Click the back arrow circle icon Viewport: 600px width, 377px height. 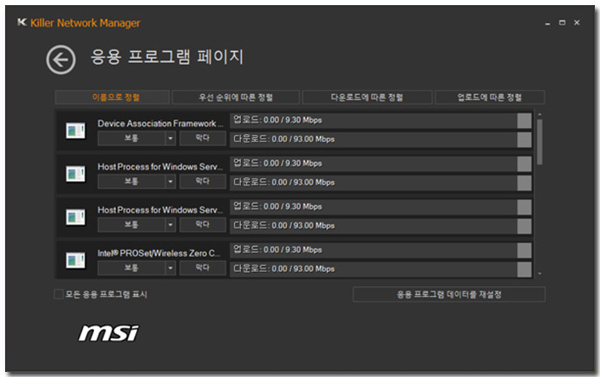[61, 60]
